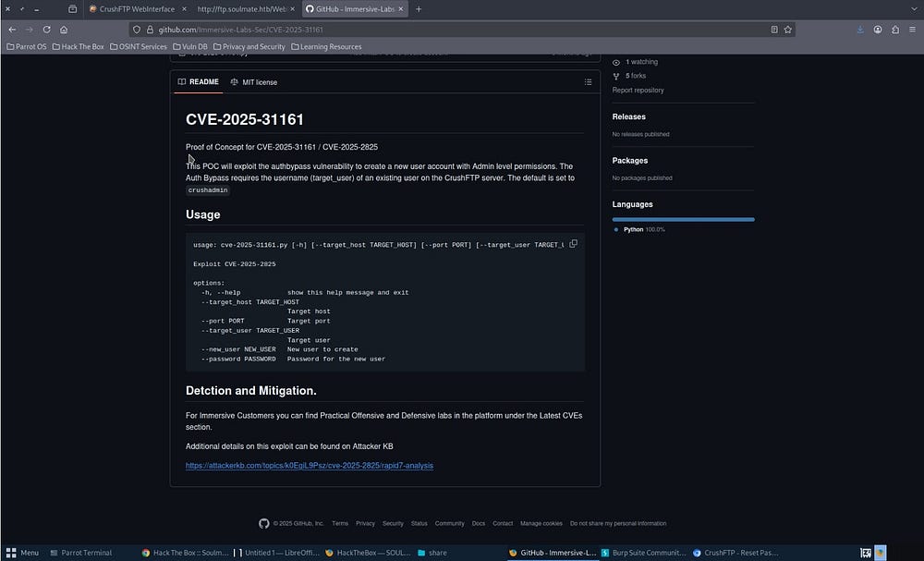Open the Releases heading link
The image size is (924, 561).
click(x=628, y=116)
